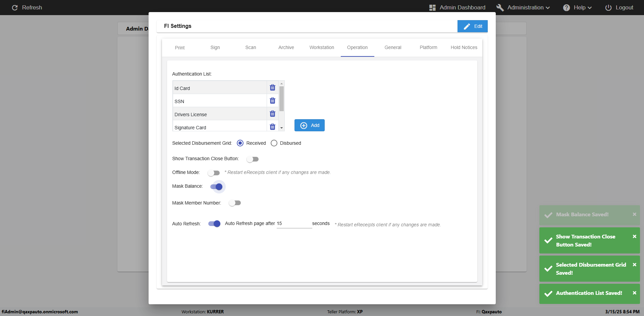Image resolution: width=644 pixels, height=316 pixels.
Task: Click the Edit button in FI Settings
Action: pyautogui.click(x=472, y=26)
